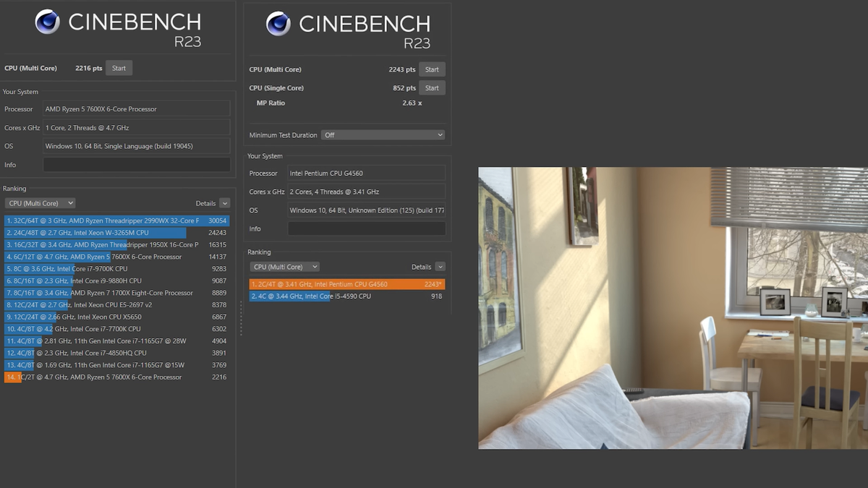Image resolution: width=868 pixels, height=488 pixels.
Task: Expand the Details arrow in the left ranking
Action: pyautogui.click(x=225, y=204)
